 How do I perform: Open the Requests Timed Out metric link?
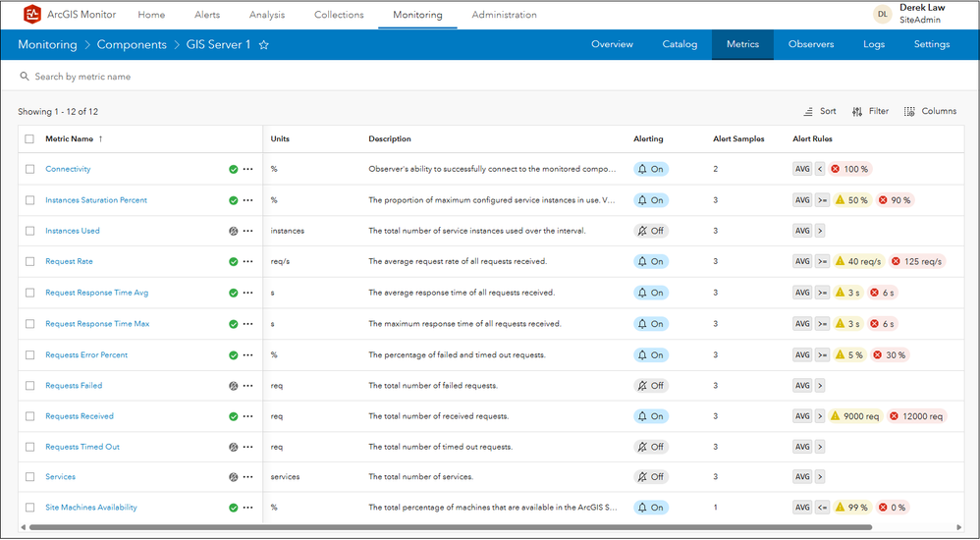point(82,448)
